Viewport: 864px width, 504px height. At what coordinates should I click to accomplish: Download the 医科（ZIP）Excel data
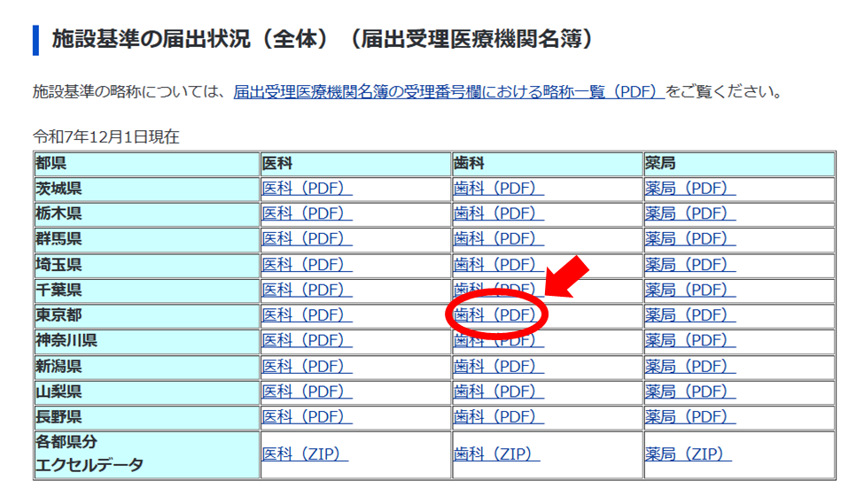(x=305, y=454)
